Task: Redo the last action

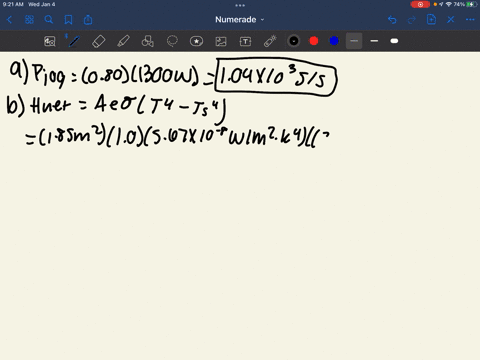Action: click(x=412, y=20)
